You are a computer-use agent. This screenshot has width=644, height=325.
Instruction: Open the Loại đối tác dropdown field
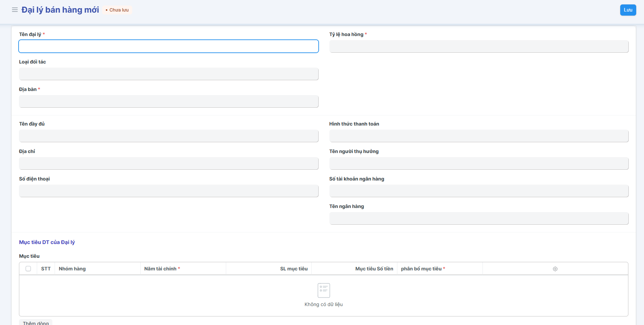tap(169, 74)
